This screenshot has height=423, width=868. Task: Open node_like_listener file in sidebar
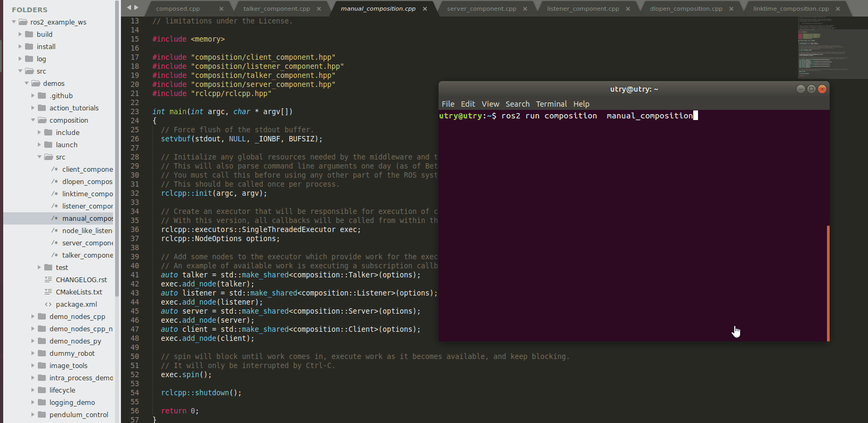pyautogui.click(x=87, y=230)
